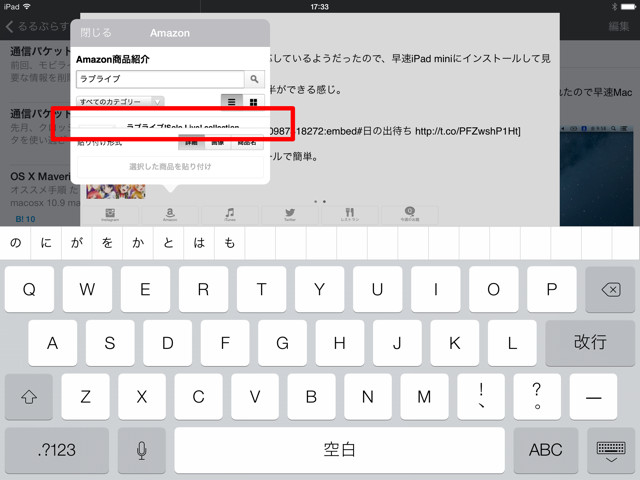Tap the X key
This screenshot has height=480, width=640.
142,397
